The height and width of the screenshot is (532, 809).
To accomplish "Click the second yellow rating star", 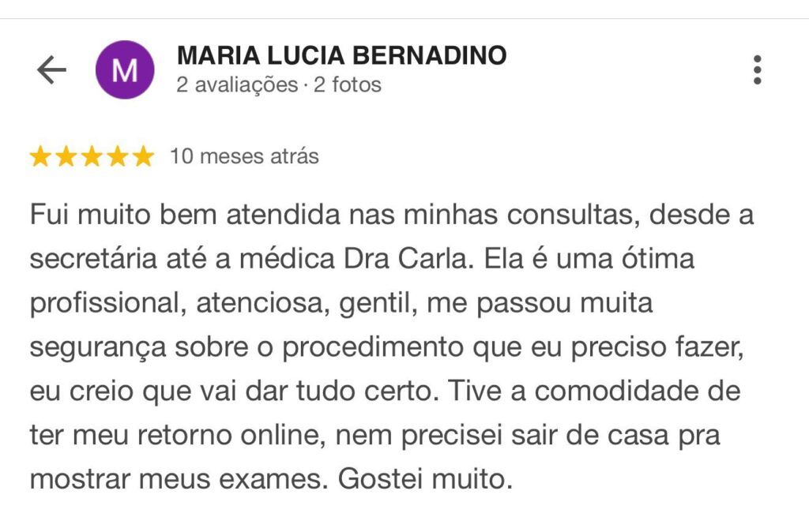I will 66,157.
